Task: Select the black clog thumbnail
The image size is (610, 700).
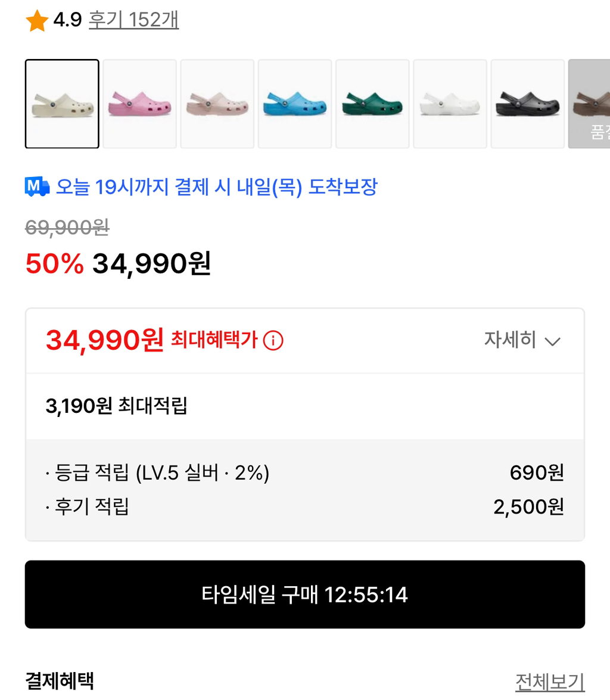Action: (528, 104)
